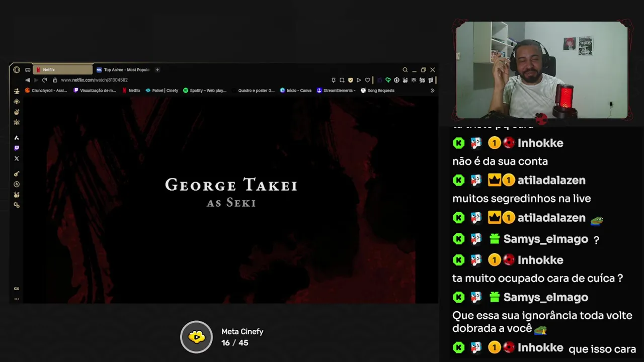Click chat message 'não é da sua conta'
This screenshot has width=644, height=362.
(500, 161)
